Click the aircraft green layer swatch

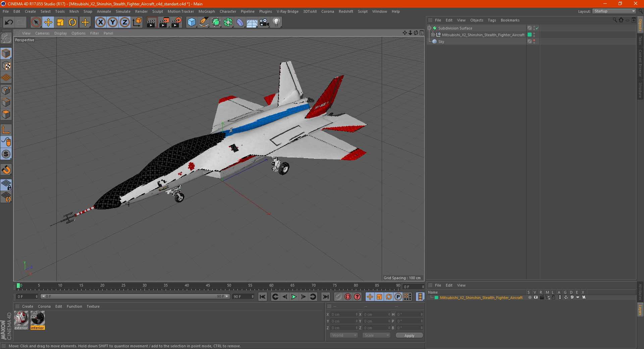[x=530, y=35]
